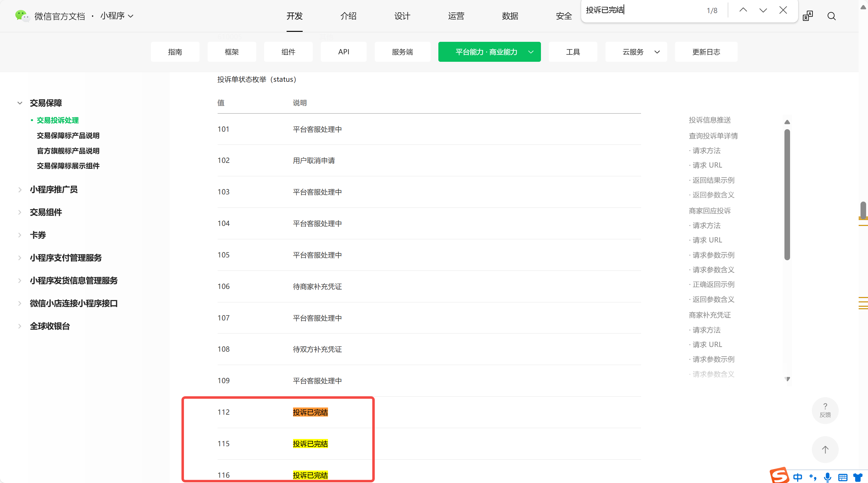Screen dimensions: 868x483
Task: Switch to the 设计 top menu
Action: (402, 16)
